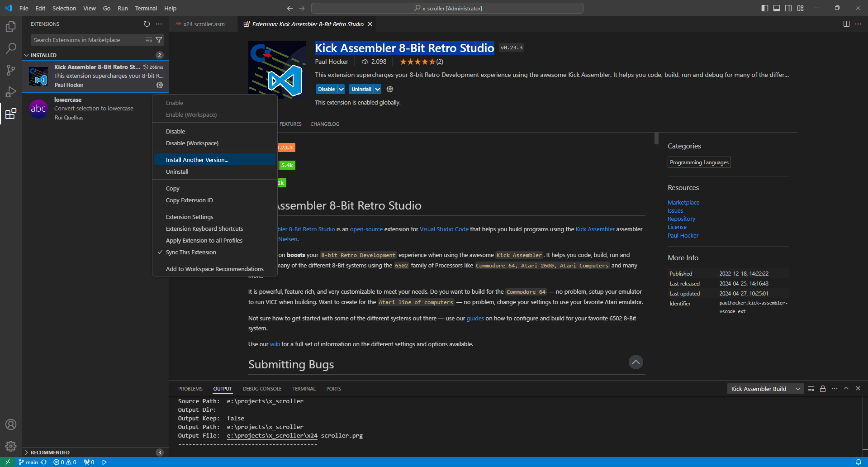The image size is (868, 467).
Task: Open the Explorer view in activity bar
Action: click(x=11, y=27)
